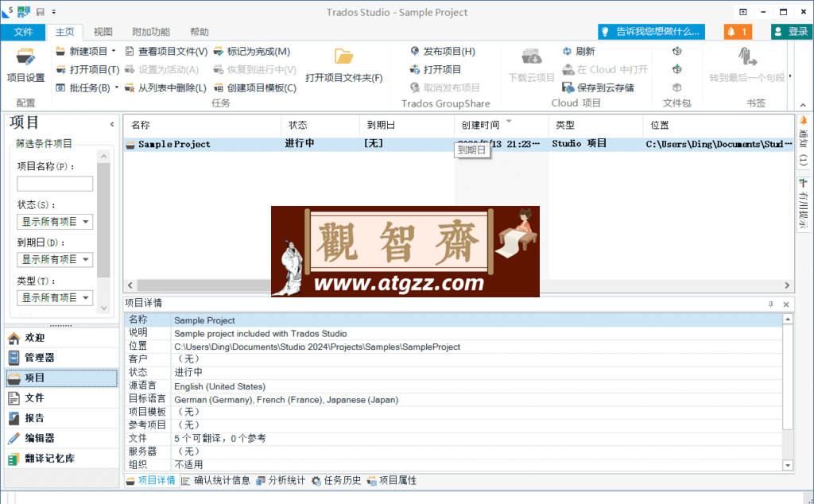Open 新建项目 dropdown arrow
The width and height of the screenshot is (814, 504).
click(x=114, y=51)
